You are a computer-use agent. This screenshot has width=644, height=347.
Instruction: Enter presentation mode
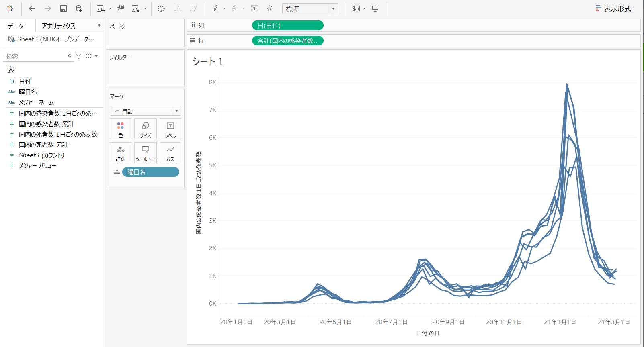click(x=375, y=8)
